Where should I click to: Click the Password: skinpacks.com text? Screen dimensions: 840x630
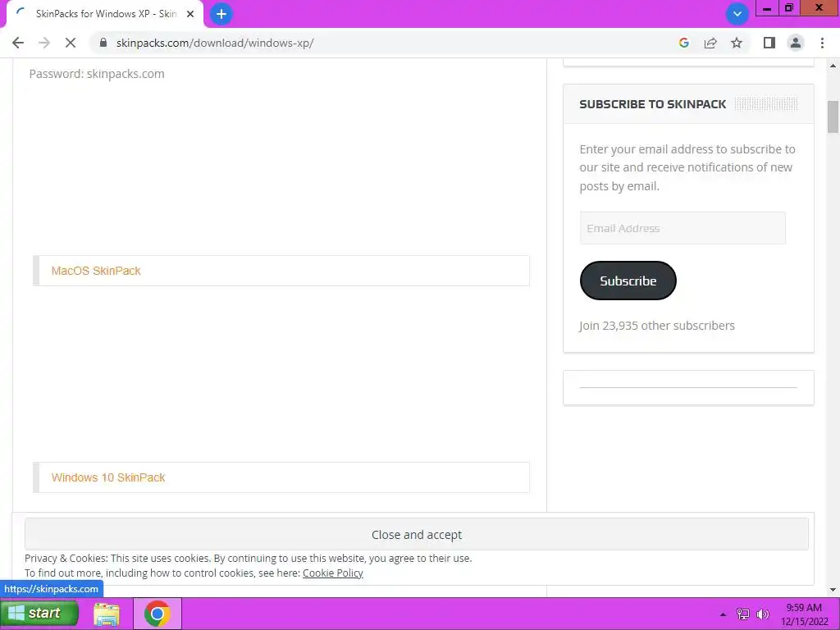97,74
